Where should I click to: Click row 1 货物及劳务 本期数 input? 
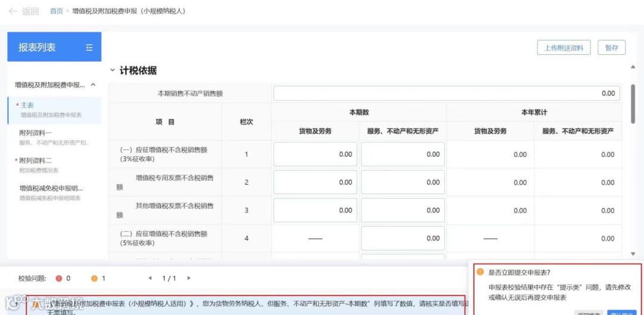315,154
